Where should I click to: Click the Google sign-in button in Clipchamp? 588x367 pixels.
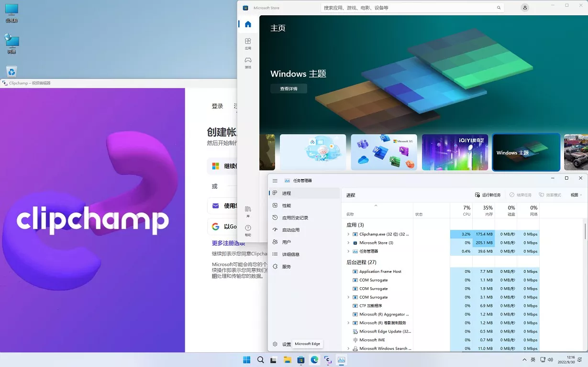pos(222,227)
